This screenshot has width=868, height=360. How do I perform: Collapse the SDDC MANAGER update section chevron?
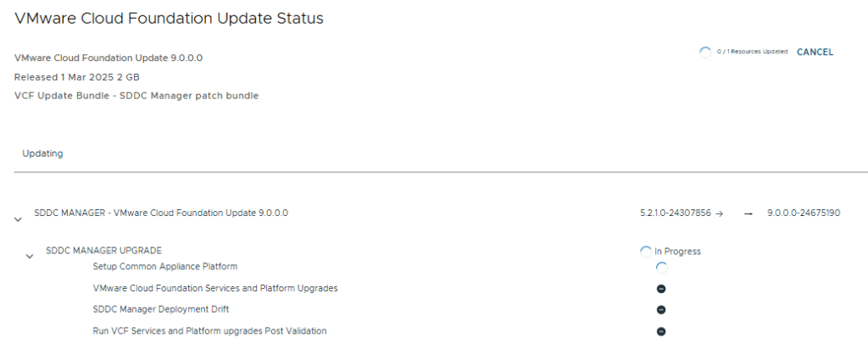(x=18, y=219)
